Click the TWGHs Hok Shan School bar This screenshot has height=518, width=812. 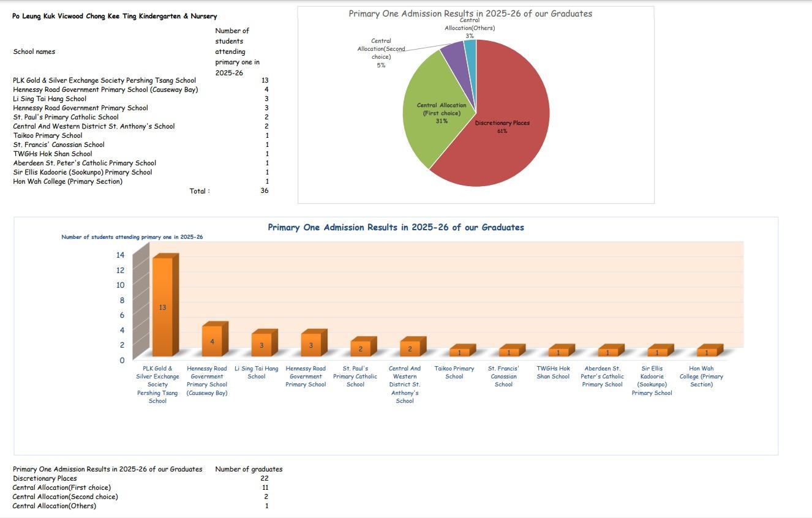pyautogui.click(x=562, y=350)
